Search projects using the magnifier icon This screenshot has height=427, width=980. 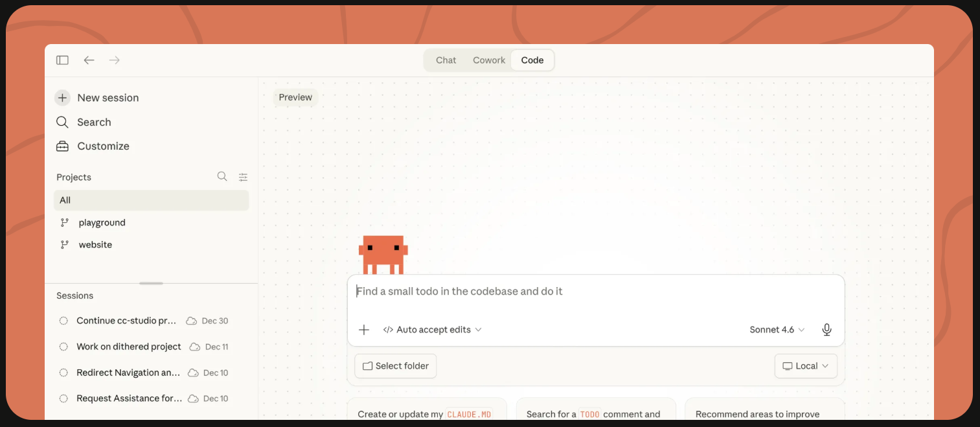(x=222, y=177)
